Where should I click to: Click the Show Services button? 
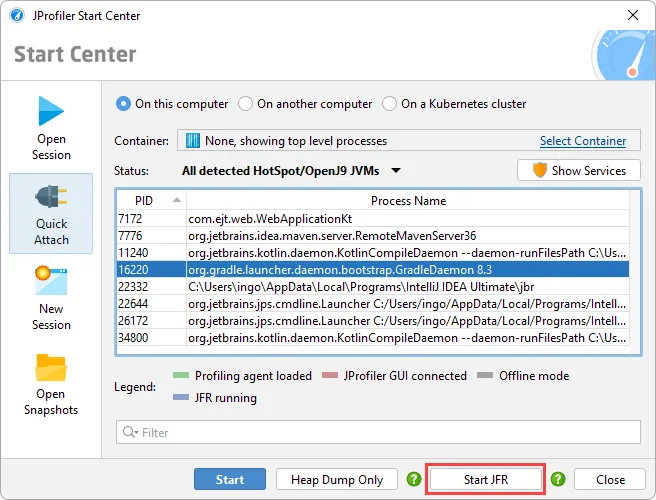point(579,170)
